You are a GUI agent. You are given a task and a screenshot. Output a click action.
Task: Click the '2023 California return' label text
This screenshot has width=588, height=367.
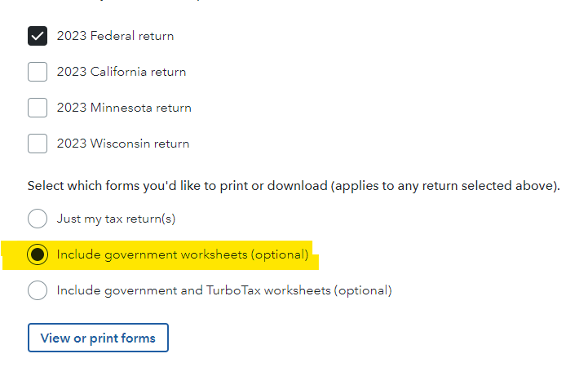(x=122, y=72)
